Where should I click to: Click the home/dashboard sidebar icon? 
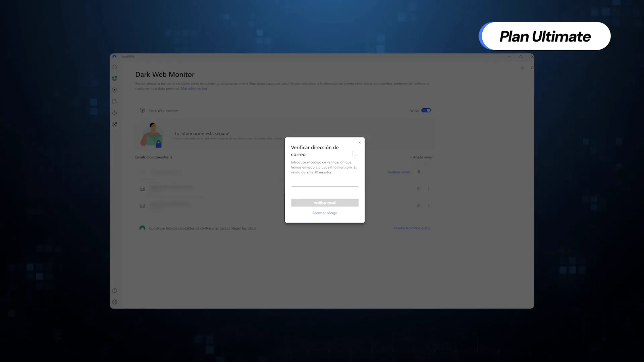115,67
